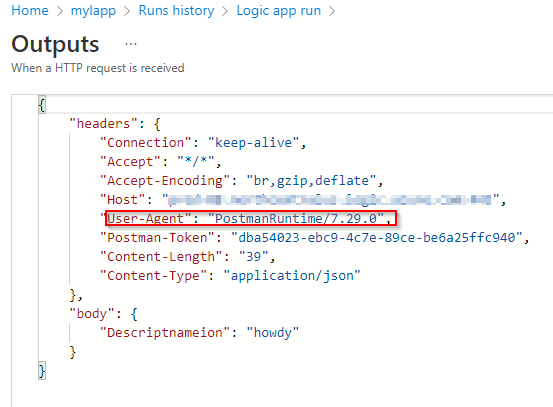Return to Logic app run breadcrumb

coord(279,11)
